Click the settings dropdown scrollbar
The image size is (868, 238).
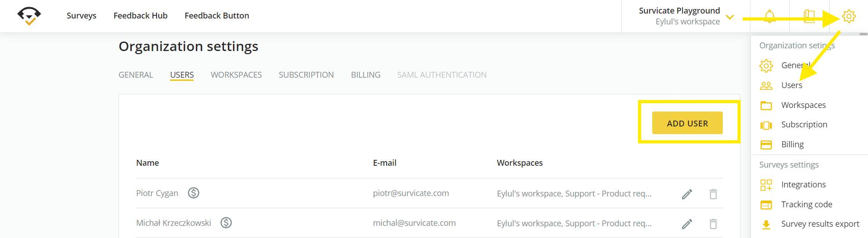point(864,34)
